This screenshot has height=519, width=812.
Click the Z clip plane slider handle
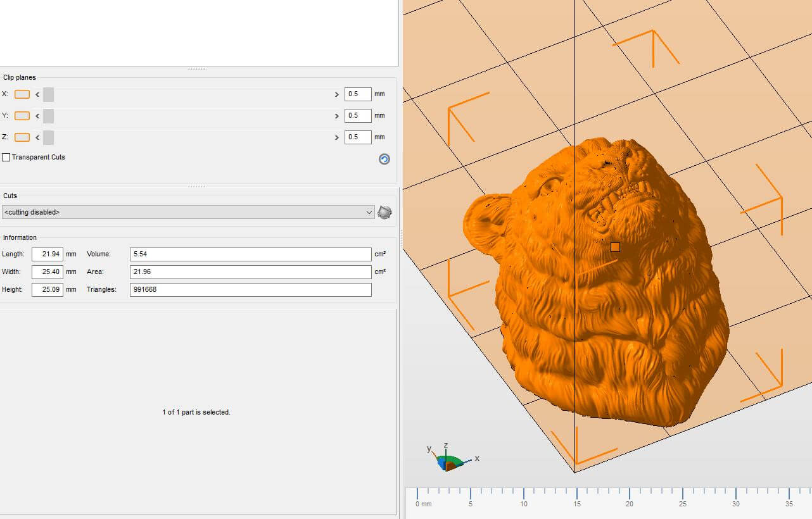coord(49,137)
